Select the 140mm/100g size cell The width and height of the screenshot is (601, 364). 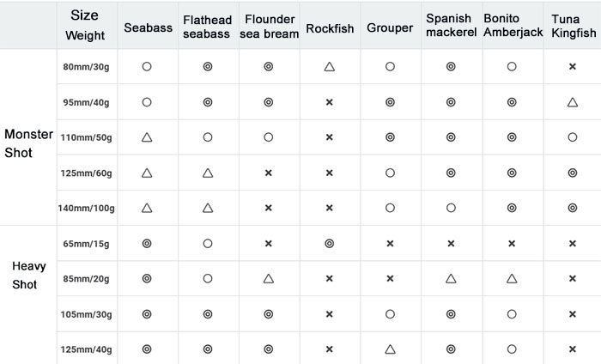87,208
